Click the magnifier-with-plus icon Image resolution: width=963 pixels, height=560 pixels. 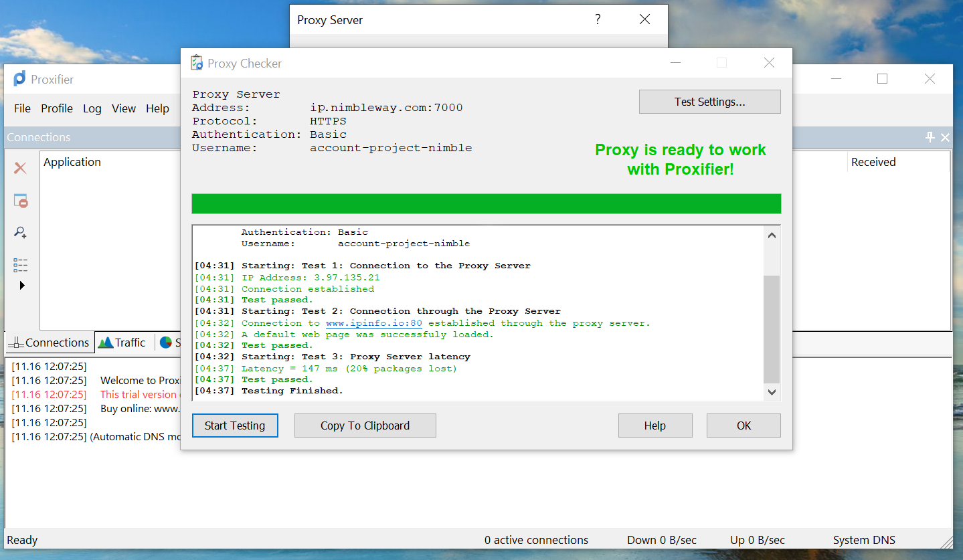tap(21, 232)
